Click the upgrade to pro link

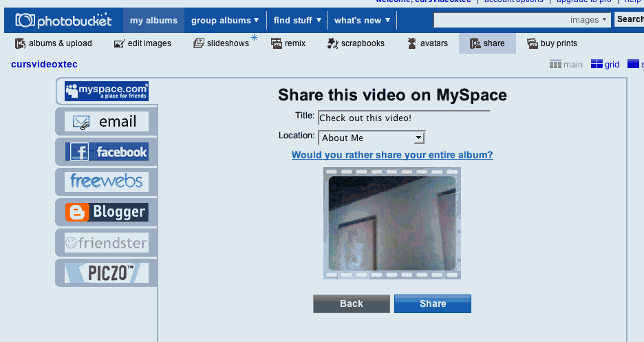(x=584, y=1)
